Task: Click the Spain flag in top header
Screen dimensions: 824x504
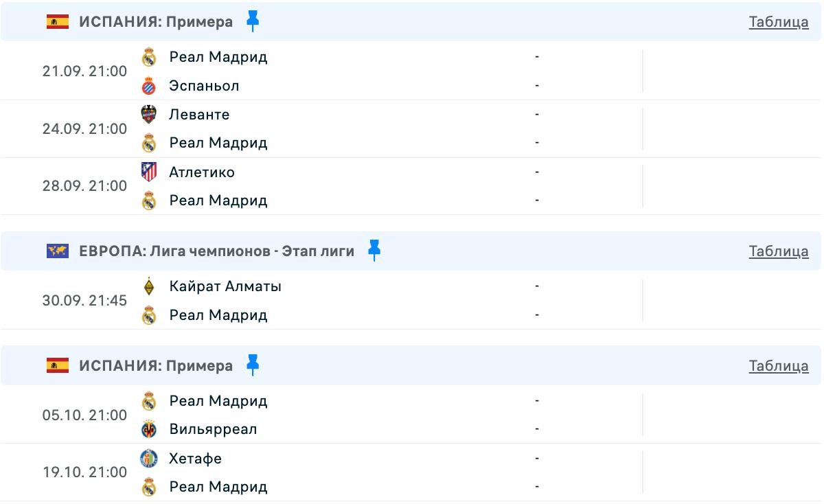Action: [x=58, y=22]
